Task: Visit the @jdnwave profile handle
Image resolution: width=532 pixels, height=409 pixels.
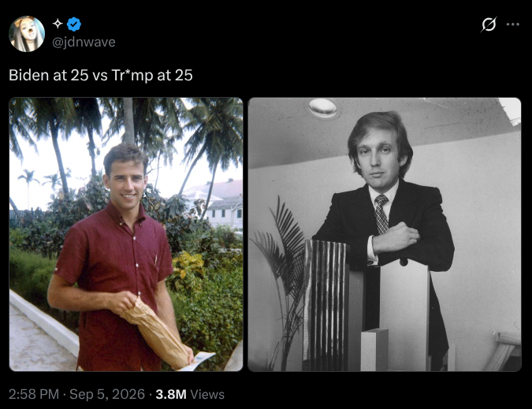Action: tap(84, 42)
